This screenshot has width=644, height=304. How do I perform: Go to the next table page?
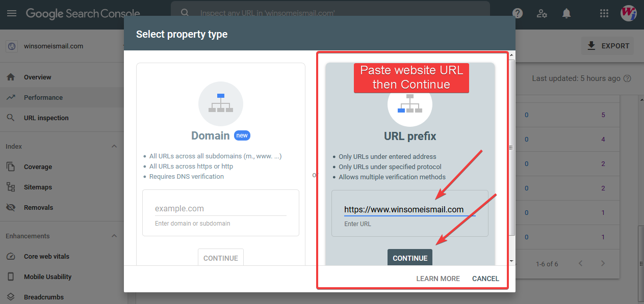coord(603,263)
